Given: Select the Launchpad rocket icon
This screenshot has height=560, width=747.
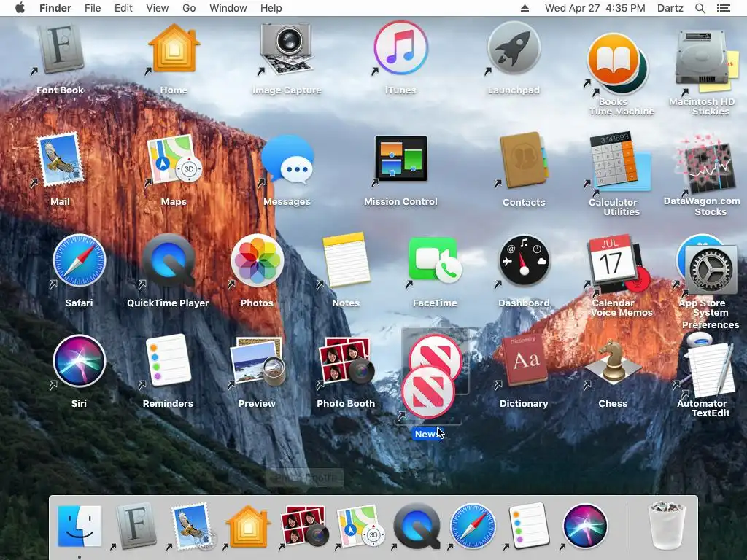Looking at the screenshot, I should point(514,47).
